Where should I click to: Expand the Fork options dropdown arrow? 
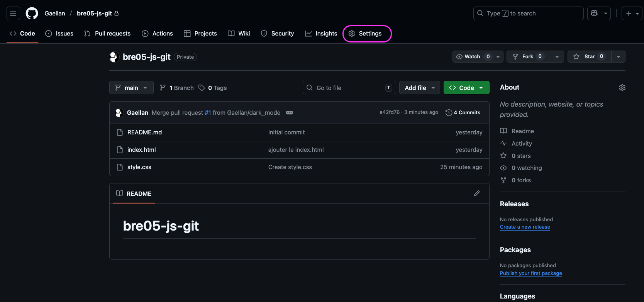(557, 57)
